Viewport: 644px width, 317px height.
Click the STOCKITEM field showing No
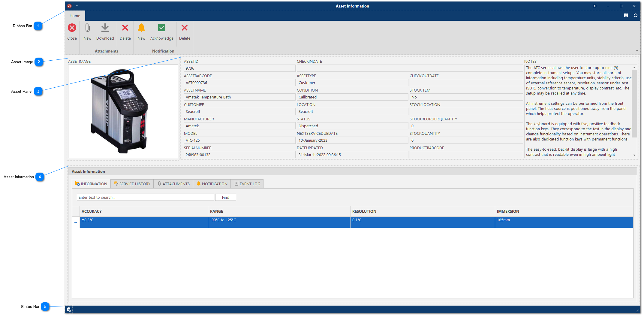click(466, 97)
